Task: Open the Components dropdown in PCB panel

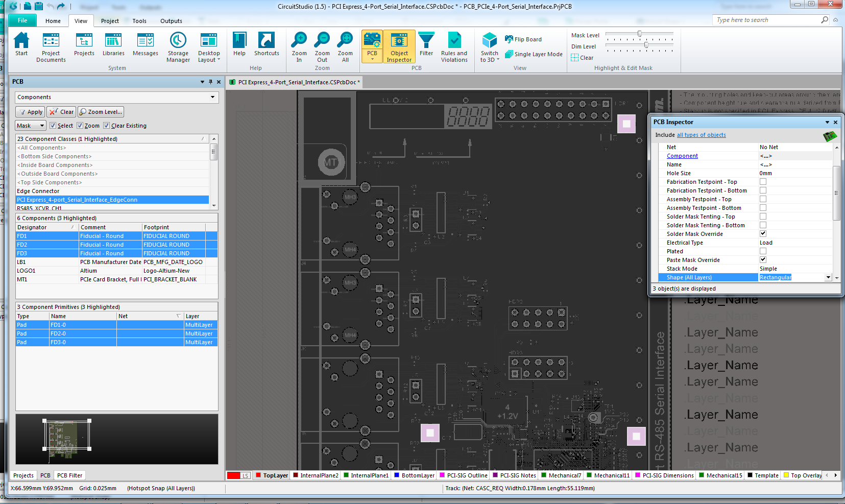Action: click(212, 97)
